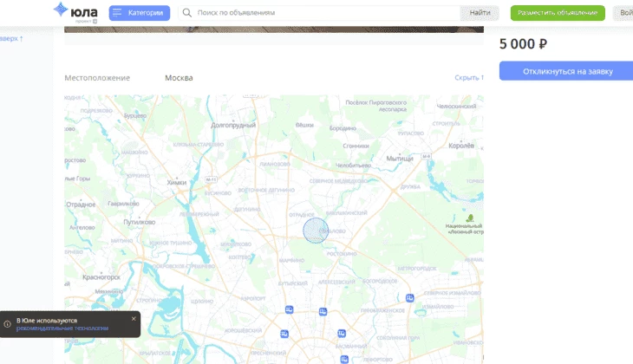Click the metro icon near Северное Измайлово
This screenshot has width=633, height=364.
(x=410, y=298)
